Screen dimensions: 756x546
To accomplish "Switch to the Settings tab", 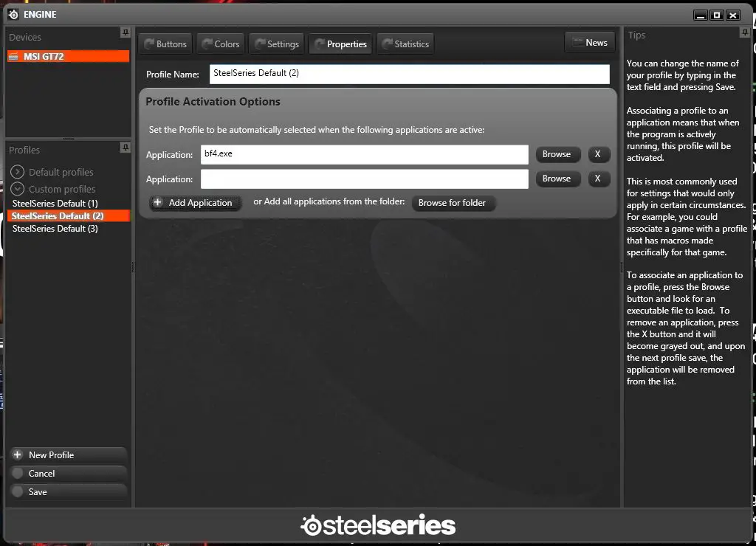I will (x=277, y=44).
